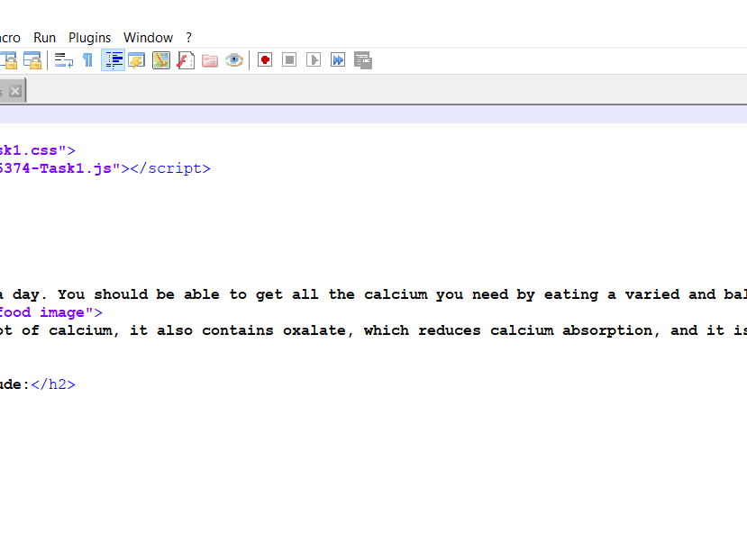Toggle the file Monitoring eye icon
Viewport: 747px width, 560px height.
tap(234, 60)
